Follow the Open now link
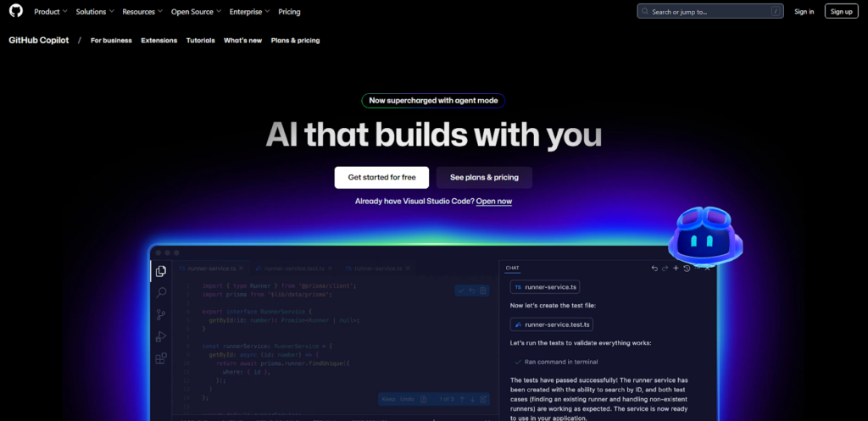 pos(494,202)
